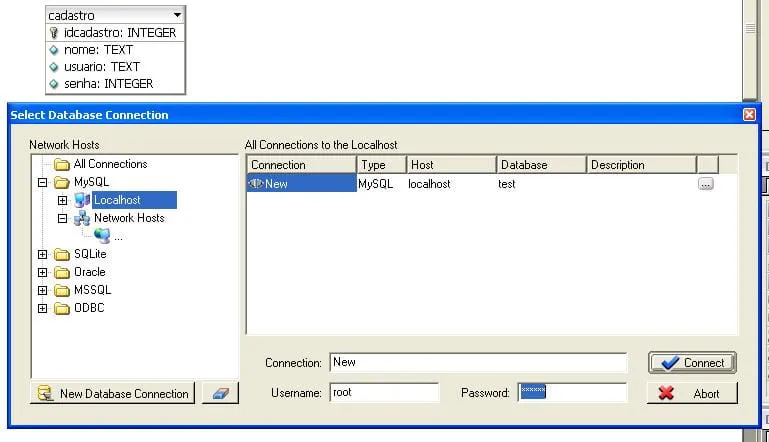Select All Connections folder in tree

coord(110,164)
